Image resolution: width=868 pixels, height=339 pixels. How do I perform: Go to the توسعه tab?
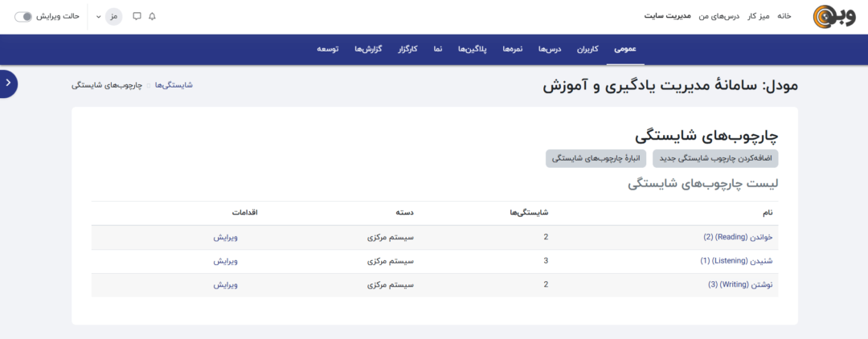click(x=328, y=49)
